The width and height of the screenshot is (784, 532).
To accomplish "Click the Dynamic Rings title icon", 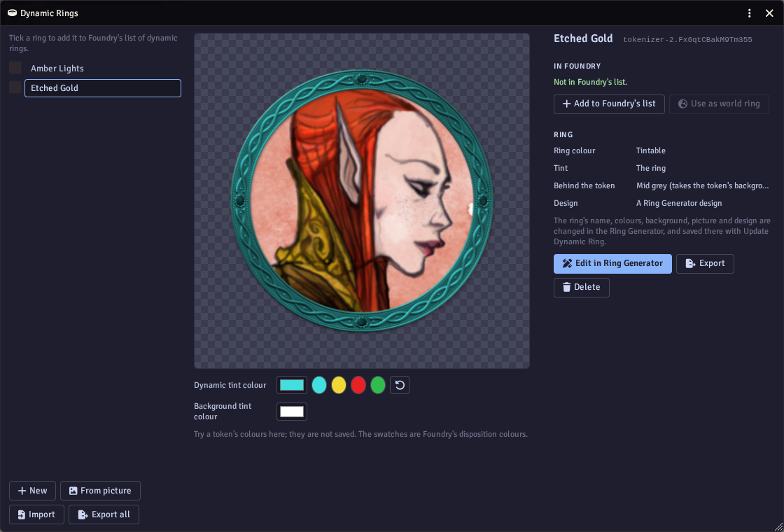I will click(x=13, y=13).
